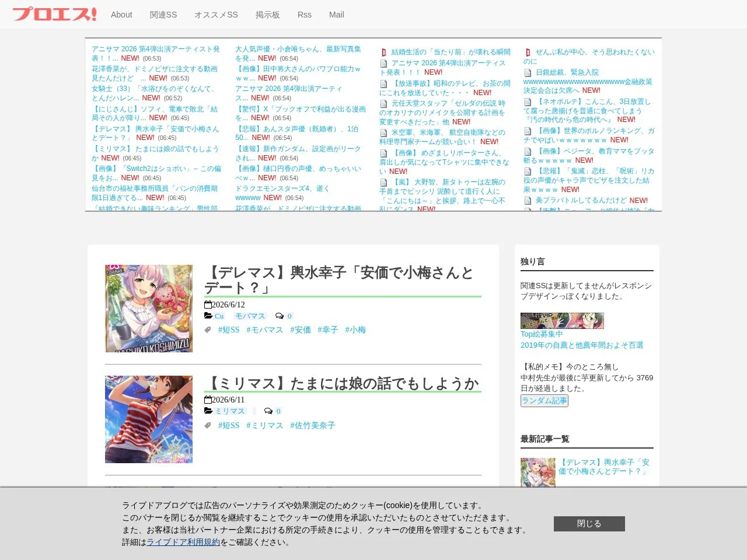
Task: Click the tag icon beside #短SS #ミリマス
Action: [208, 426]
